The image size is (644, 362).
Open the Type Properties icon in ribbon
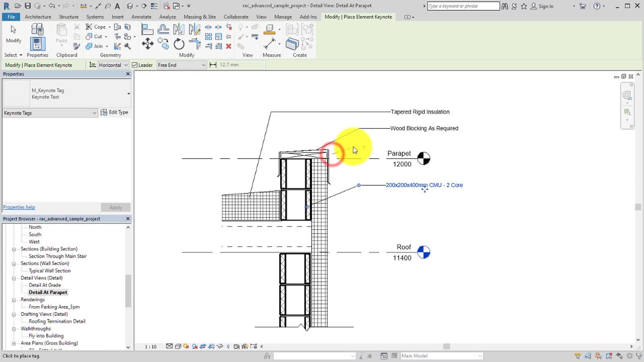(x=37, y=29)
